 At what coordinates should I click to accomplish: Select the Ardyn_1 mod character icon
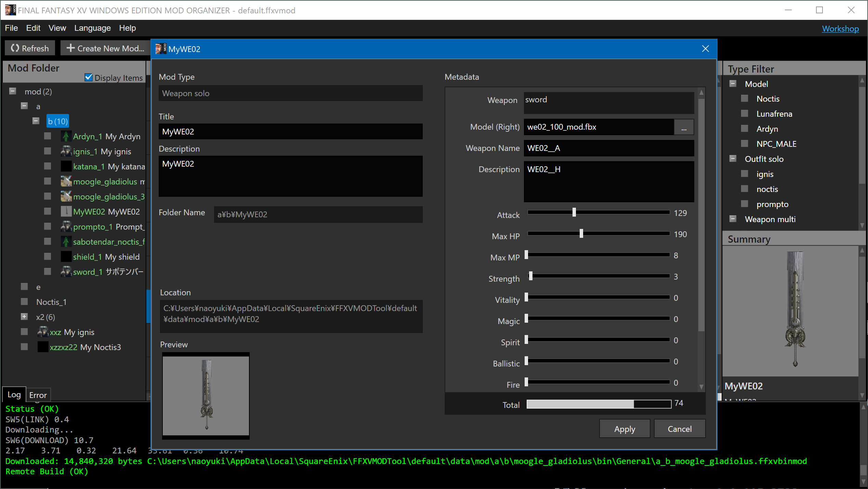pyautogui.click(x=66, y=136)
